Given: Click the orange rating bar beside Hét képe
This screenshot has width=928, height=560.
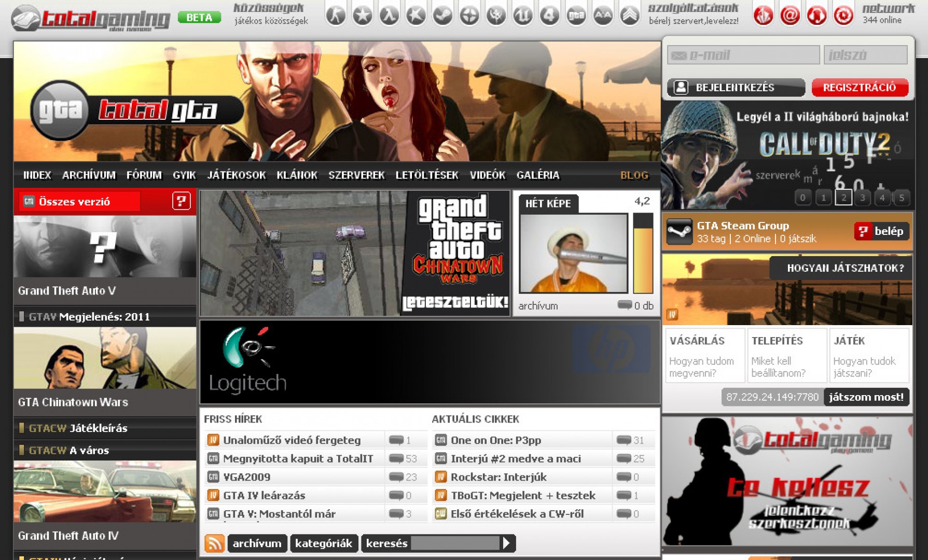Looking at the screenshot, I should tap(643, 254).
